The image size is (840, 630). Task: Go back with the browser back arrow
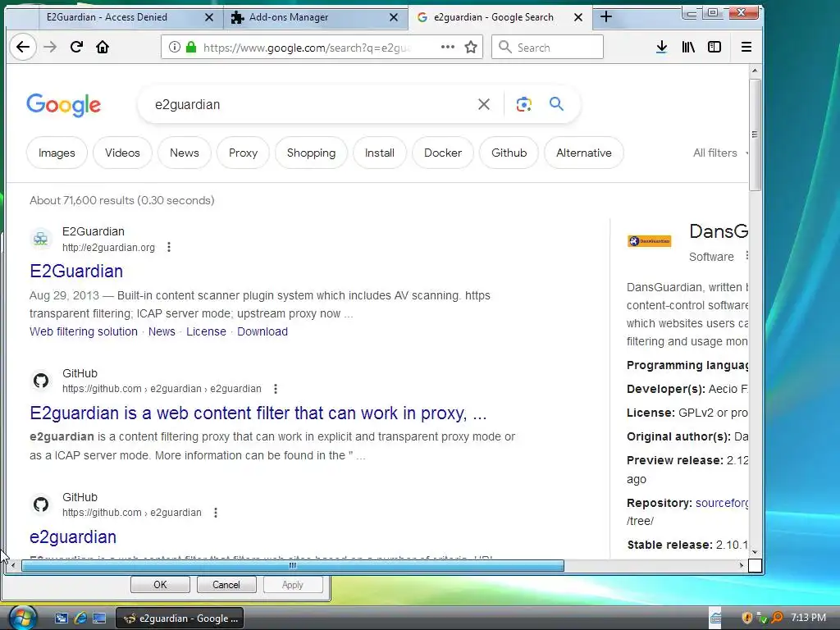(x=22, y=47)
